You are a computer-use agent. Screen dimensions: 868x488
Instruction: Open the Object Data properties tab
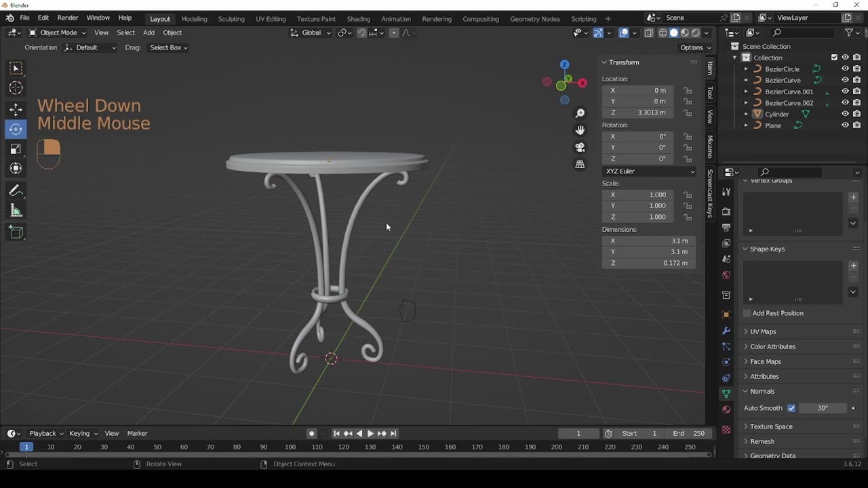point(726,393)
